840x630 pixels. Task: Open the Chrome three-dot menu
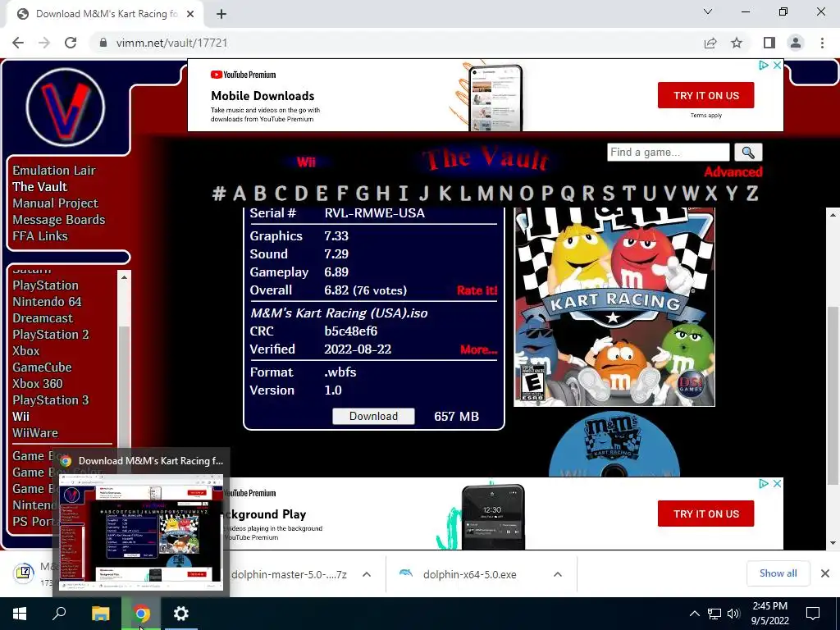822,43
